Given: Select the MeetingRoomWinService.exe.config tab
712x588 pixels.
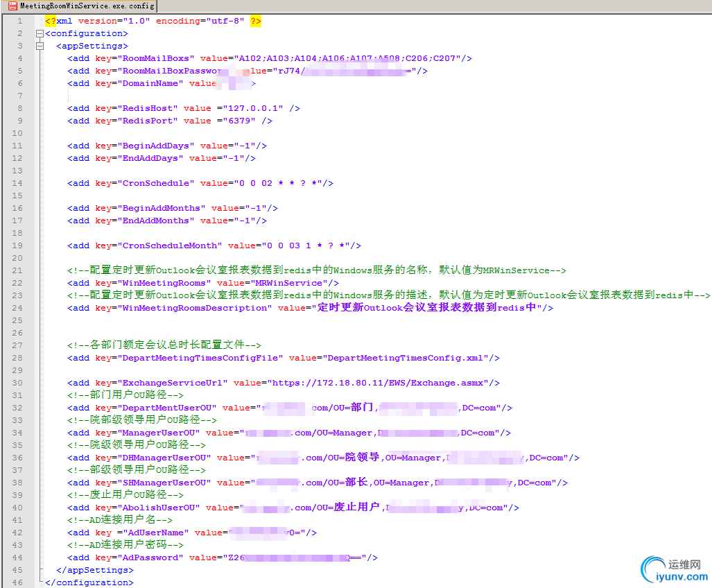Looking at the screenshot, I should [x=82, y=6].
